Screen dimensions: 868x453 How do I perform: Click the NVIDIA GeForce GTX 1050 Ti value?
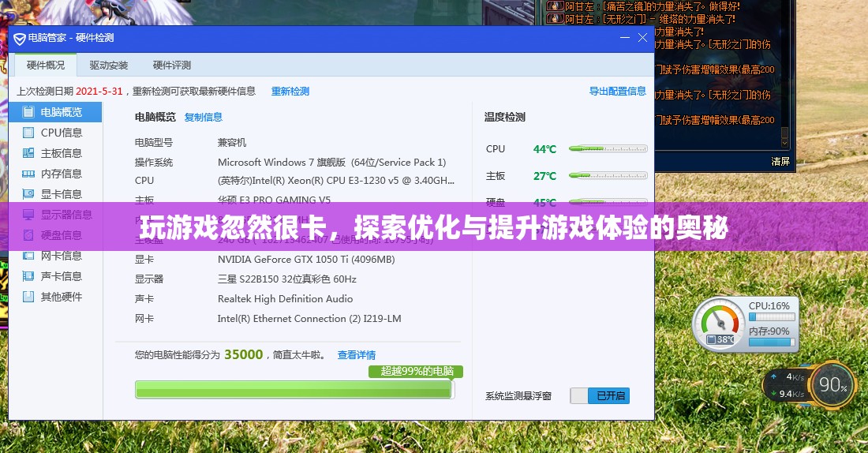coord(306,259)
